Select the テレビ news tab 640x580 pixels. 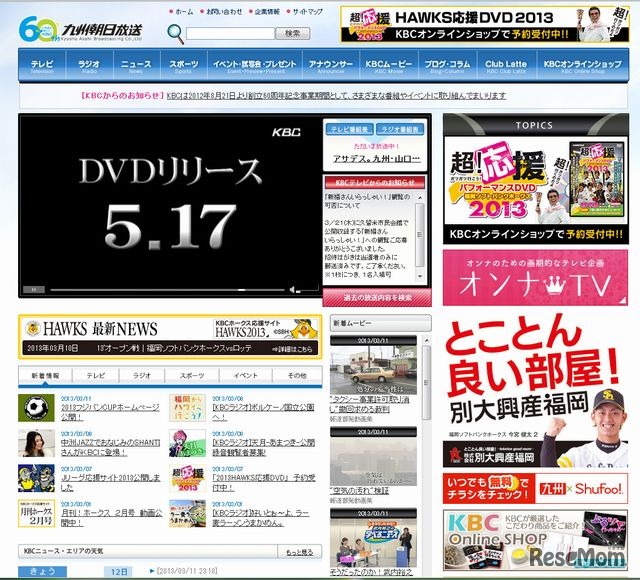coord(96,376)
